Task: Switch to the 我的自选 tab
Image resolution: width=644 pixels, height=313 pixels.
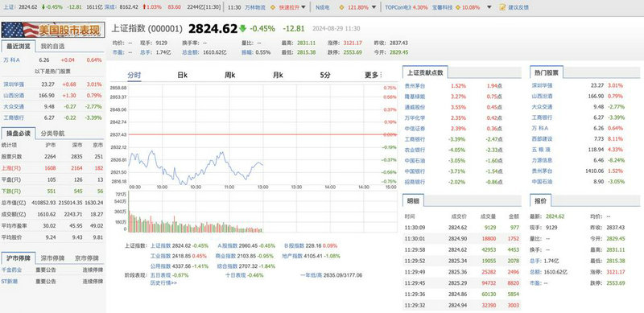Action: [x=52, y=47]
